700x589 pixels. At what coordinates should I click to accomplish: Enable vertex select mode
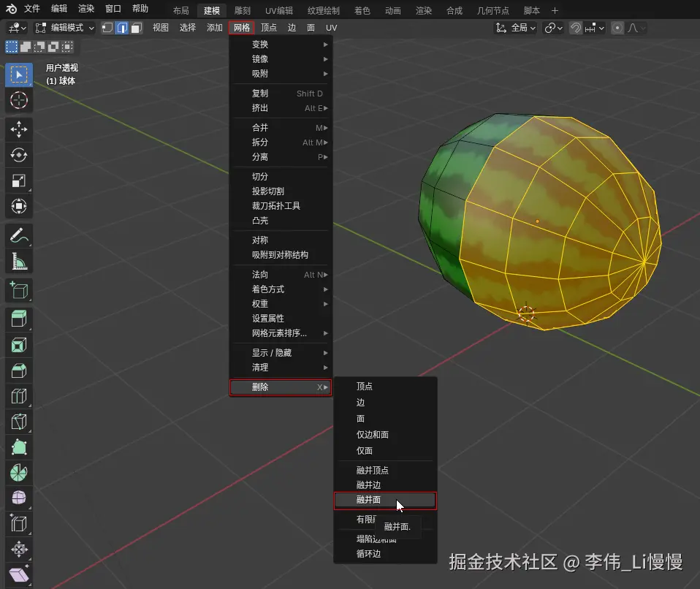pyautogui.click(x=107, y=28)
